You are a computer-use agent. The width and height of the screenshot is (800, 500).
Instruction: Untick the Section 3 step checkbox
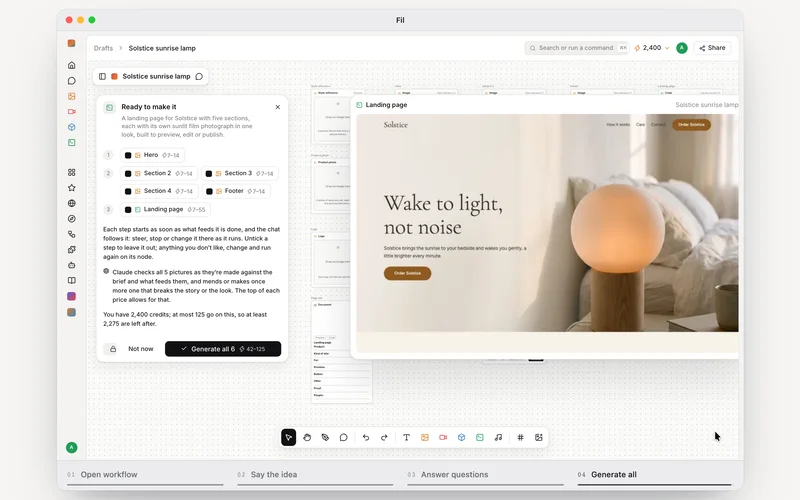tap(209, 173)
